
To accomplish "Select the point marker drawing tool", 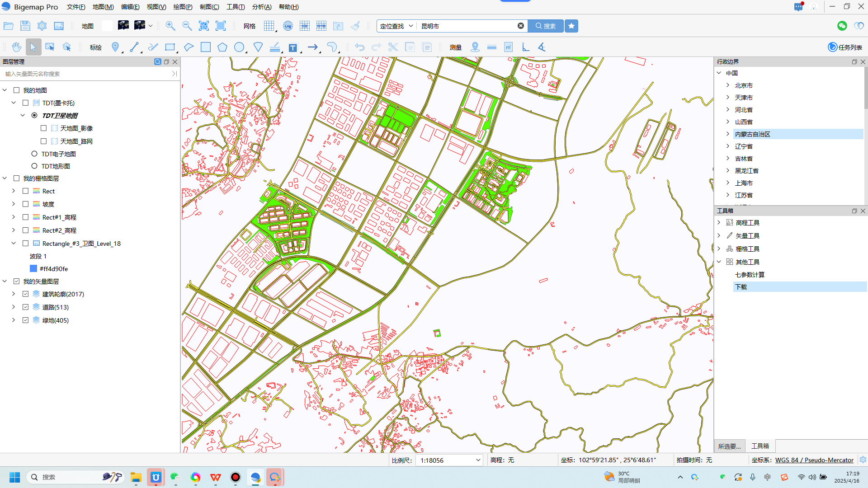I will click(x=115, y=47).
